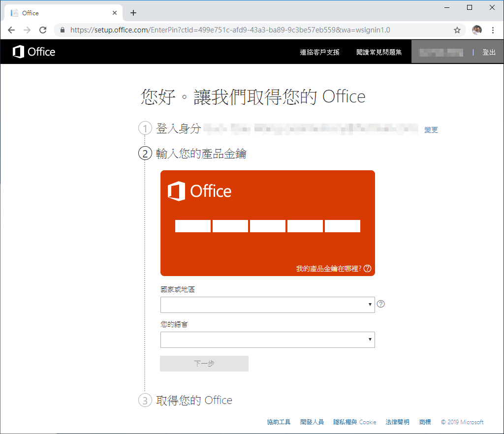This screenshot has width=504, height=434.
Task: Click the 變更 link beside the sign-in identity
Action: (x=430, y=129)
